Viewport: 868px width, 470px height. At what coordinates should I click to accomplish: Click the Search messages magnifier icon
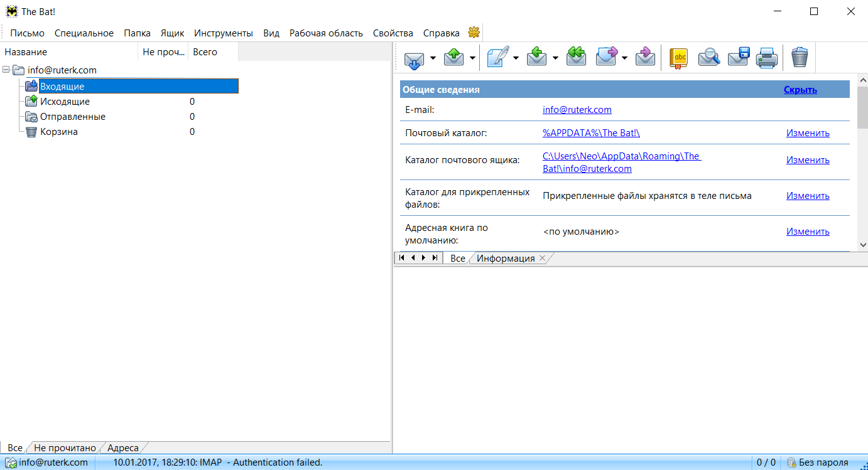(x=708, y=58)
